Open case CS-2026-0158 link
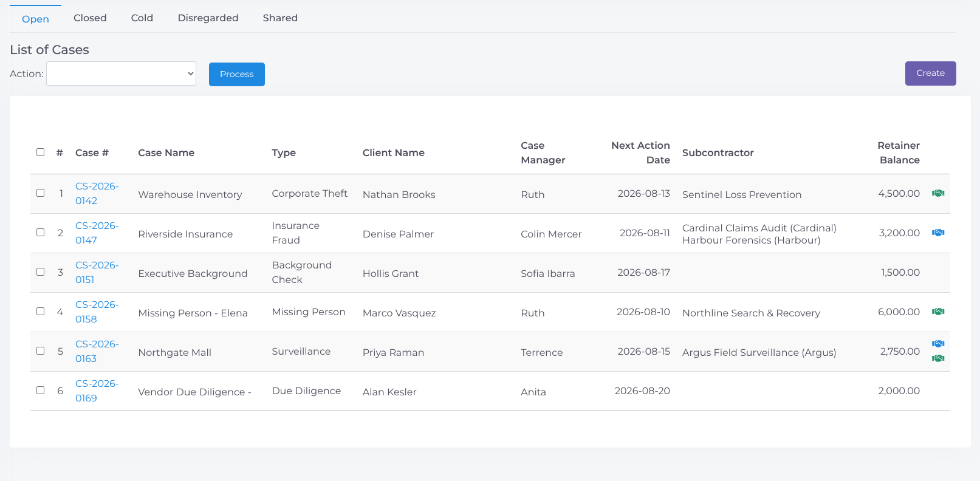 [97, 312]
